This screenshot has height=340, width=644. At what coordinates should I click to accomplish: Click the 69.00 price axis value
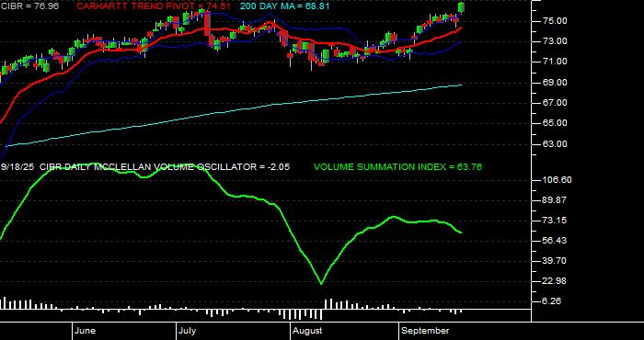(556, 83)
